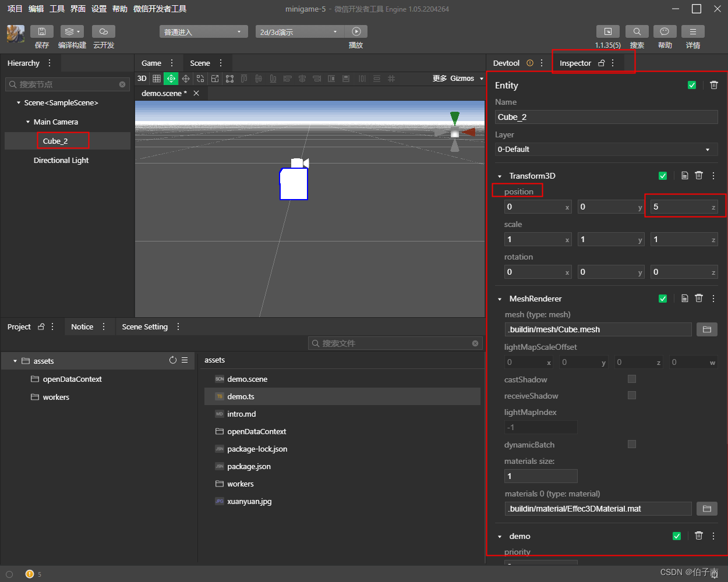Enable the castShadow checkbox

[x=632, y=379]
